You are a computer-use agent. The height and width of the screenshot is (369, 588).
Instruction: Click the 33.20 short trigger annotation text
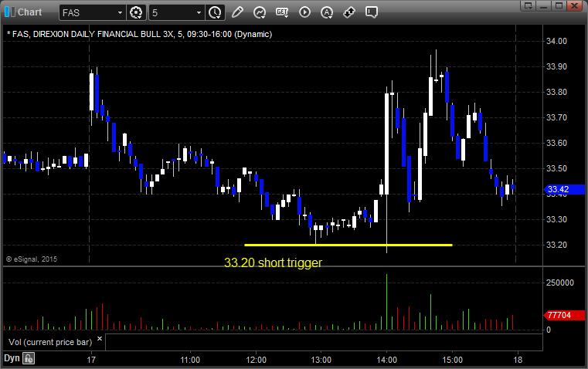273,262
